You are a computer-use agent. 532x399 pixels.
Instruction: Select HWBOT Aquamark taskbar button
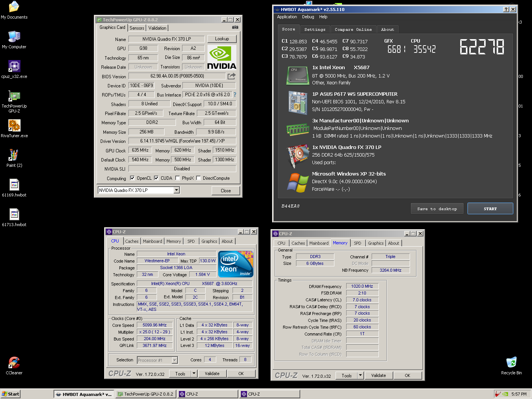(x=84, y=394)
